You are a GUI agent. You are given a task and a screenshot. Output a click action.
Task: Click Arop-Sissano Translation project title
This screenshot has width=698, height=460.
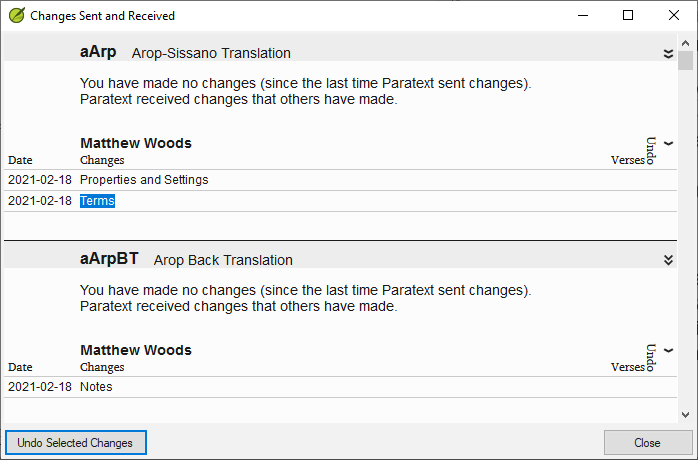211,53
